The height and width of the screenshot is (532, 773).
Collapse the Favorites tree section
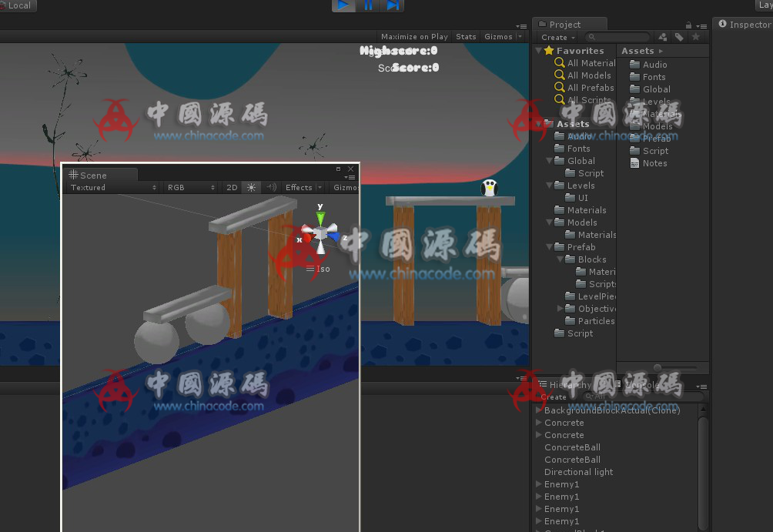click(x=537, y=51)
